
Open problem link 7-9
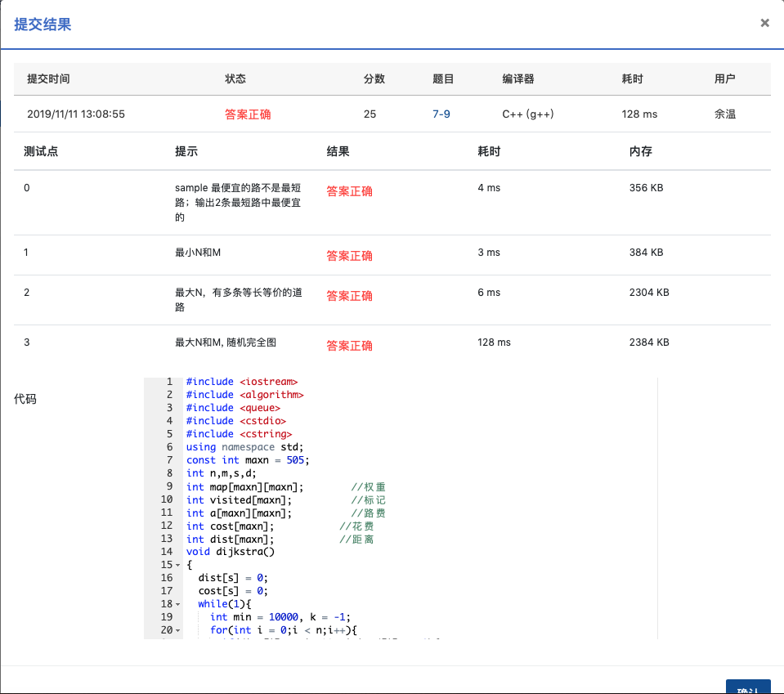coord(441,114)
